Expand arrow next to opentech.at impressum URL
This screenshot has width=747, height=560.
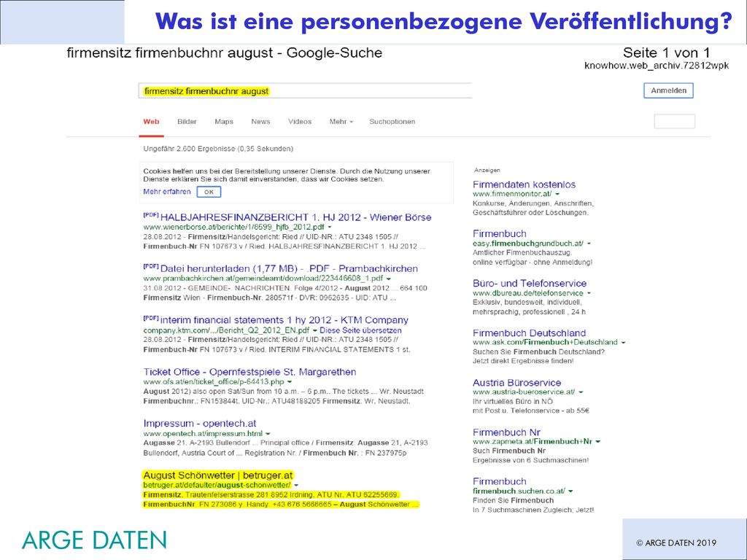pos(268,434)
